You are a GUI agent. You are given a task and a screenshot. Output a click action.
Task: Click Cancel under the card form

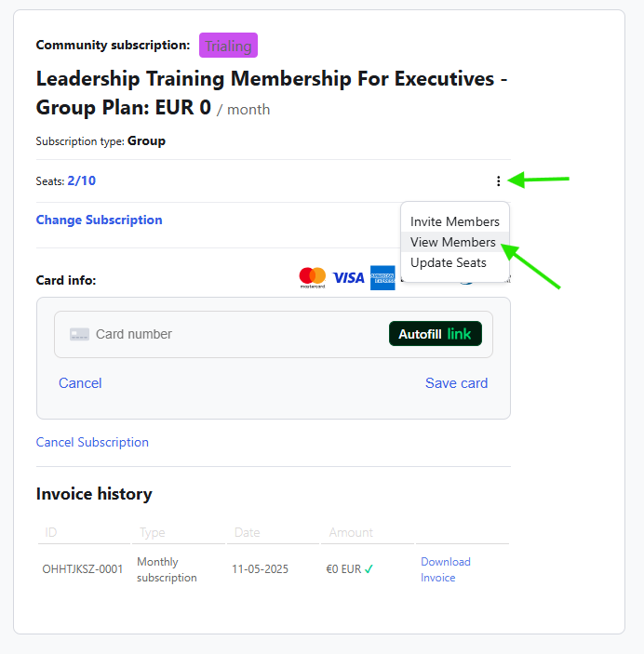click(x=80, y=383)
